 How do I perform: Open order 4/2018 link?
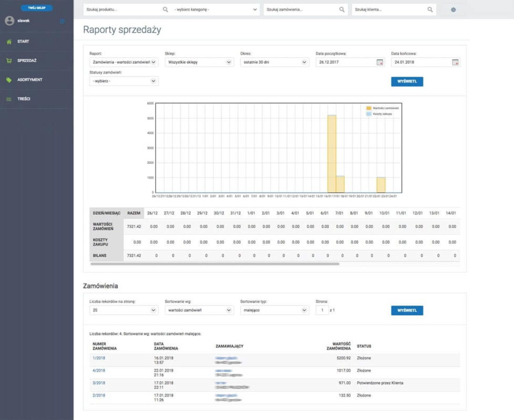[99, 370]
